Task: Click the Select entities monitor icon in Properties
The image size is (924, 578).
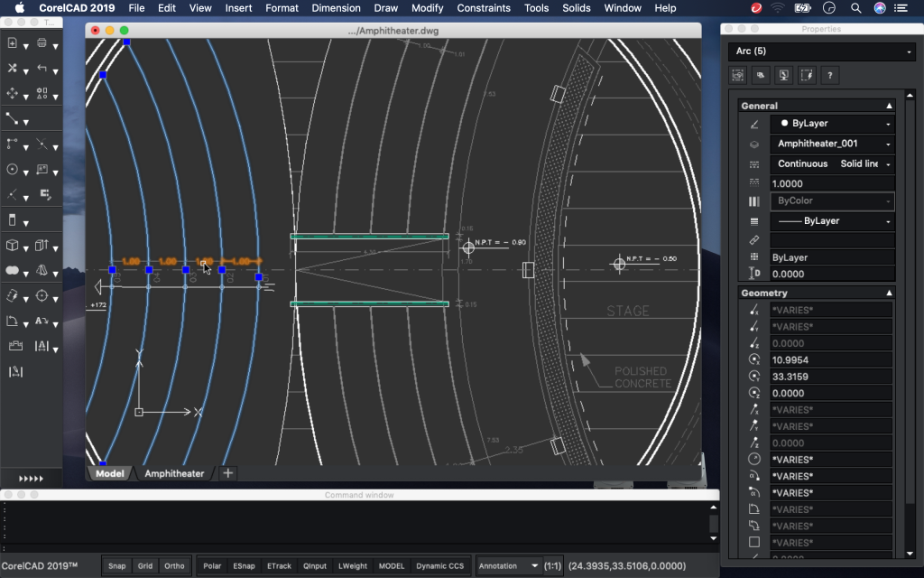Action: 784,75
